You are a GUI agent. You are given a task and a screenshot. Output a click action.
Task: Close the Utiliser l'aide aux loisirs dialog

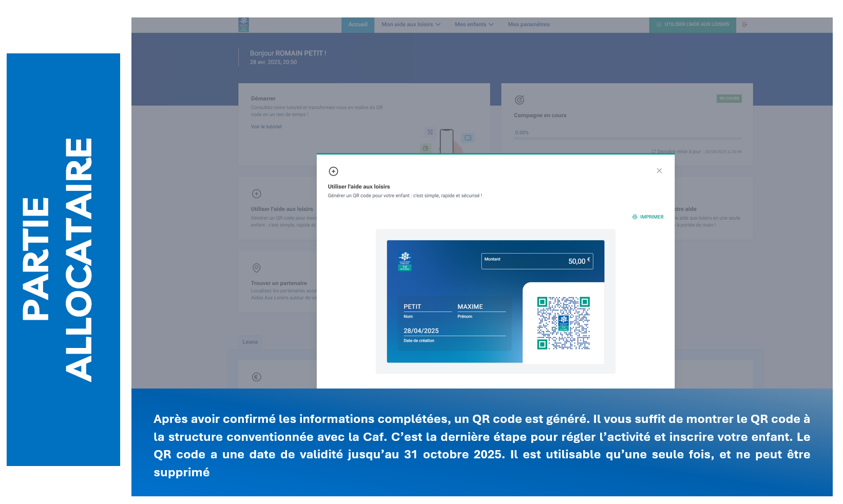click(659, 171)
